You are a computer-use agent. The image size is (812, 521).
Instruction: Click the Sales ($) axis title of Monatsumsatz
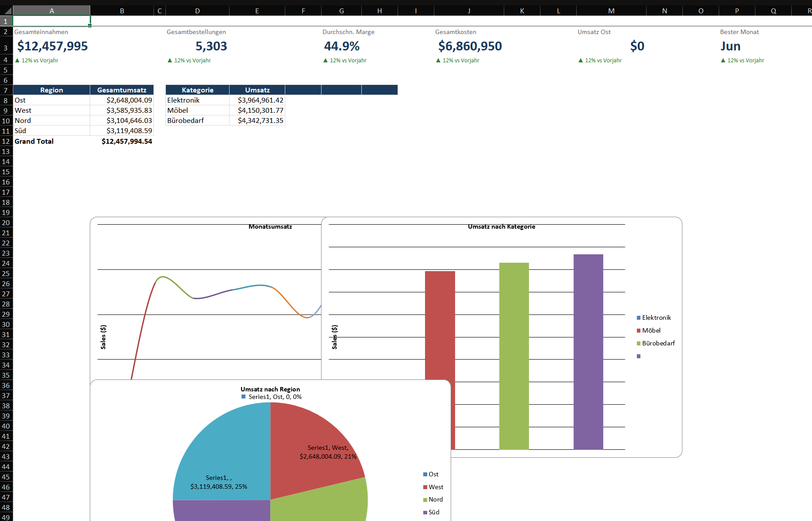[x=103, y=337]
